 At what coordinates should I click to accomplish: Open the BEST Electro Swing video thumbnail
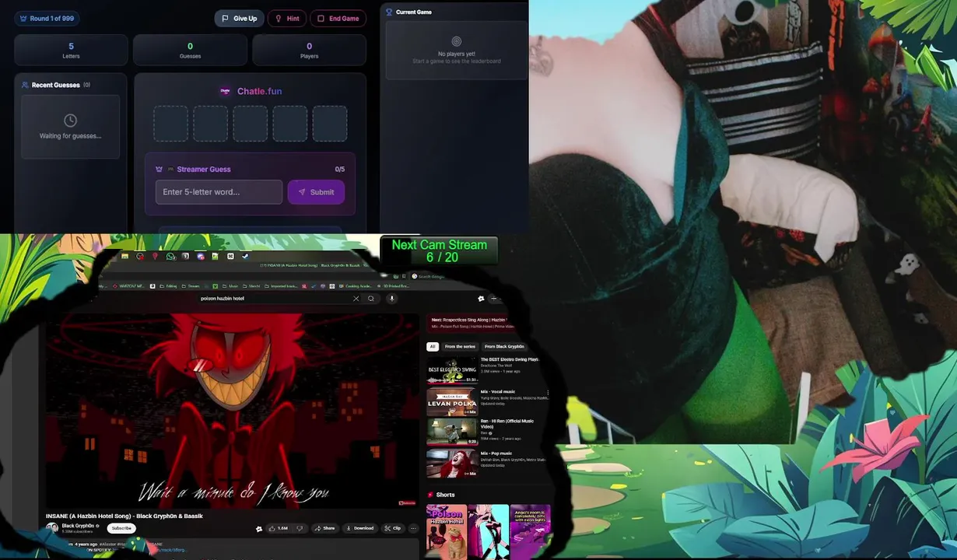point(452,370)
